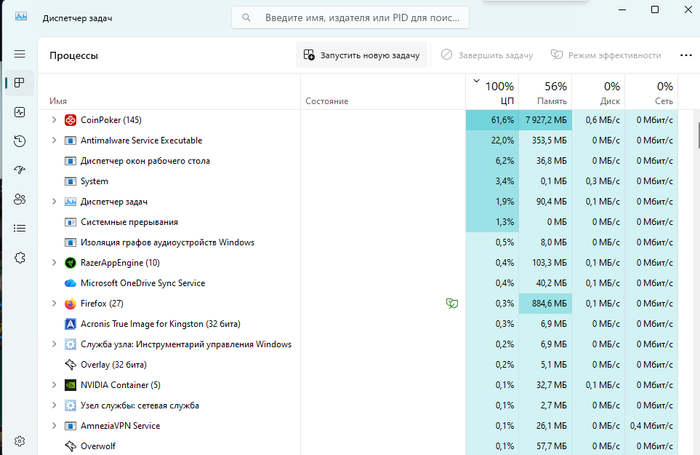Viewport: 700px width, 455px height.
Task: Open the three-dots more options menu
Action: (686, 55)
